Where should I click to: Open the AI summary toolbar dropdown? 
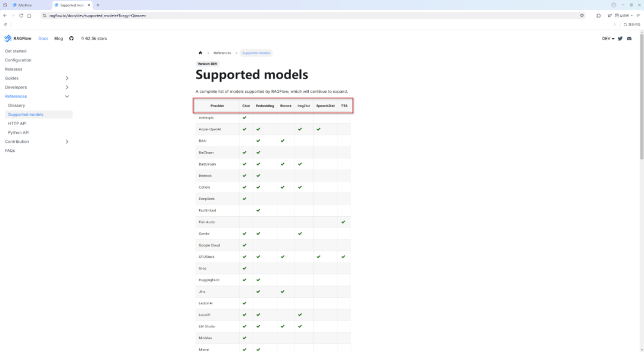624,15
